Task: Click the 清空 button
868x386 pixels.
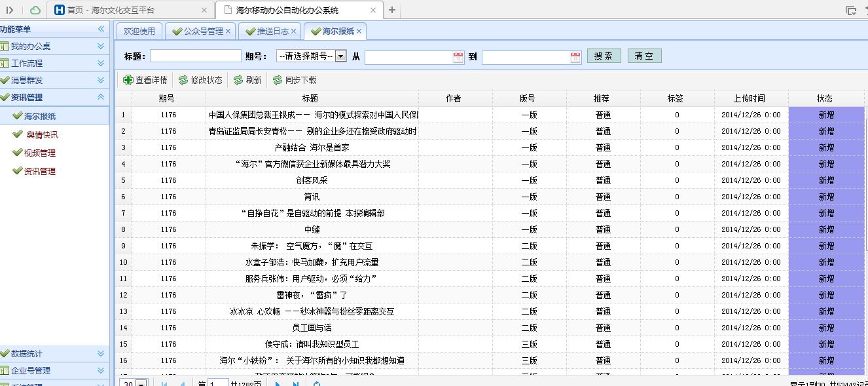Action: point(644,56)
